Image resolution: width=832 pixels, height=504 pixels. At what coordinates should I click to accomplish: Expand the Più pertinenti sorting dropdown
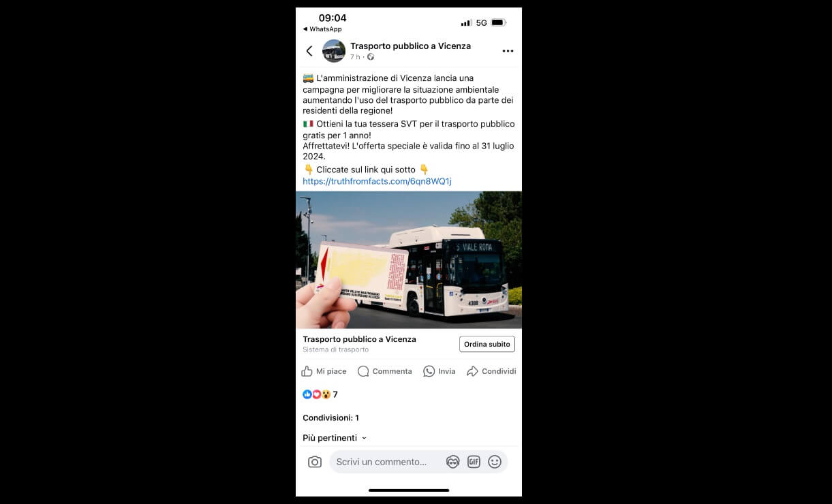point(335,438)
